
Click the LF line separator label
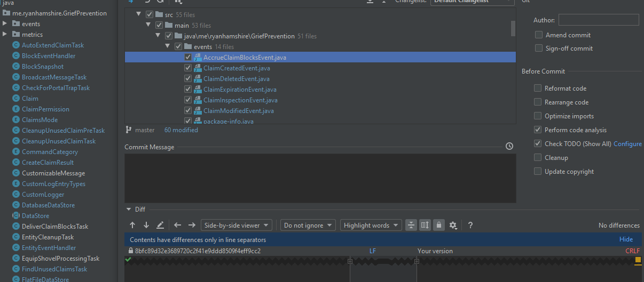coord(373,251)
